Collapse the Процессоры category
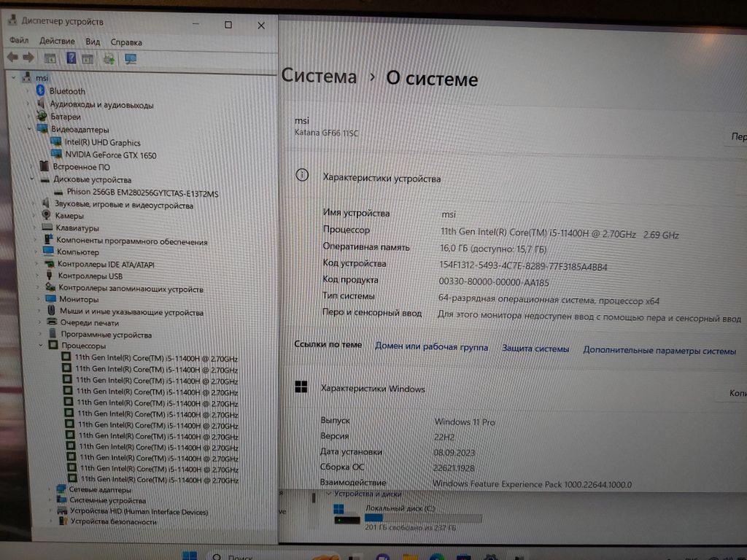Image resolution: width=747 pixels, height=560 pixels. 42,346
